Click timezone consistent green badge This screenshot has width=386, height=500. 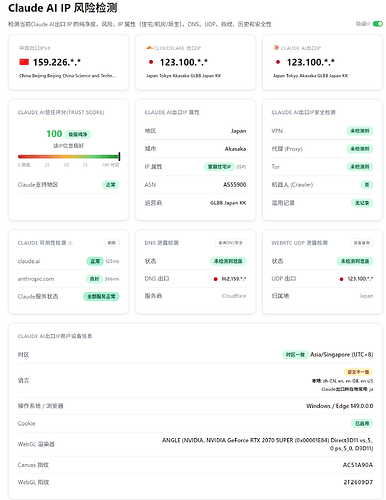coord(295,355)
